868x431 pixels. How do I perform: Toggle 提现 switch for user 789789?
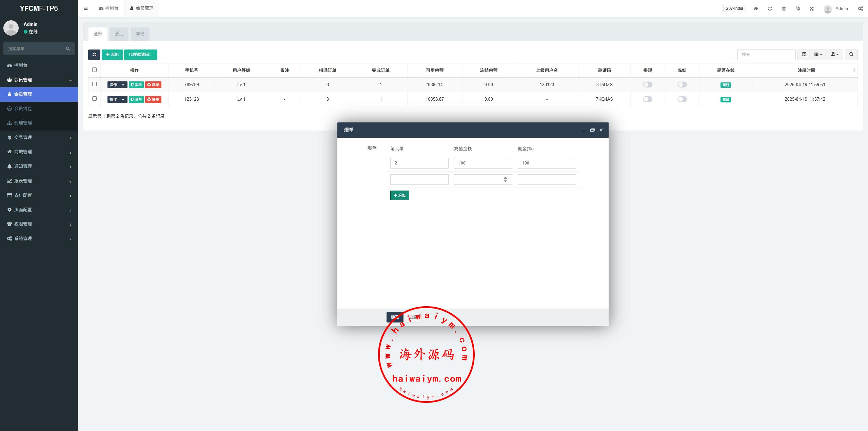(x=647, y=85)
